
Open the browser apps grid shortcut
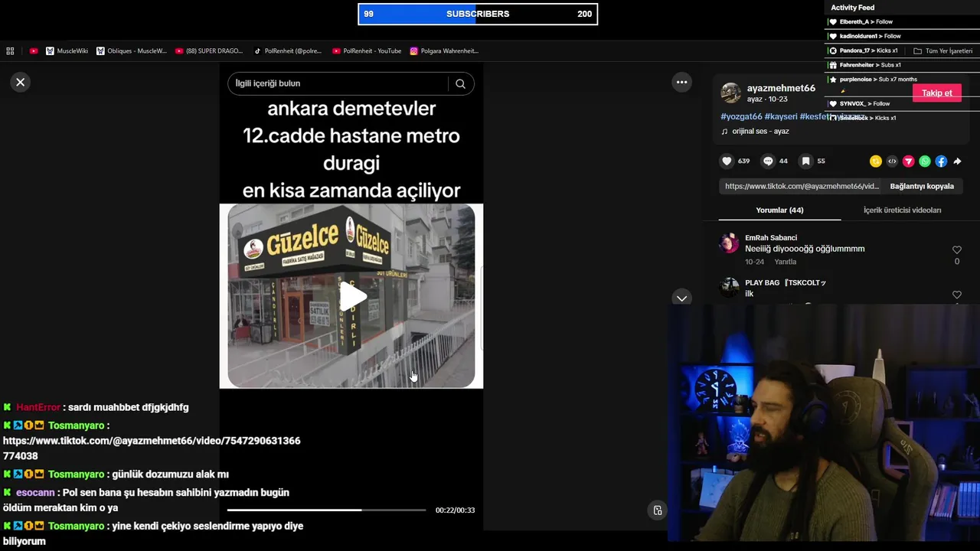pyautogui.click(x=10, y=51)
